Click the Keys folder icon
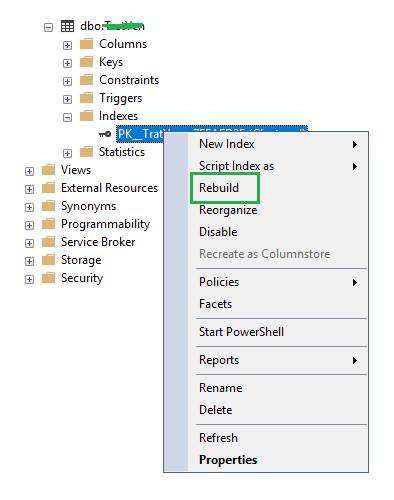This screenshot has width=394, height=500. [x=87, y=62]
